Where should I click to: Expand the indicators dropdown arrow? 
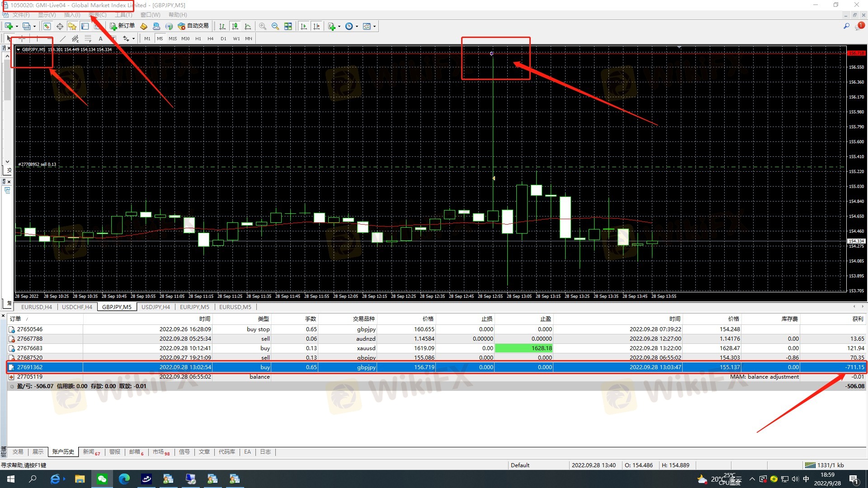tap(340, 27)
